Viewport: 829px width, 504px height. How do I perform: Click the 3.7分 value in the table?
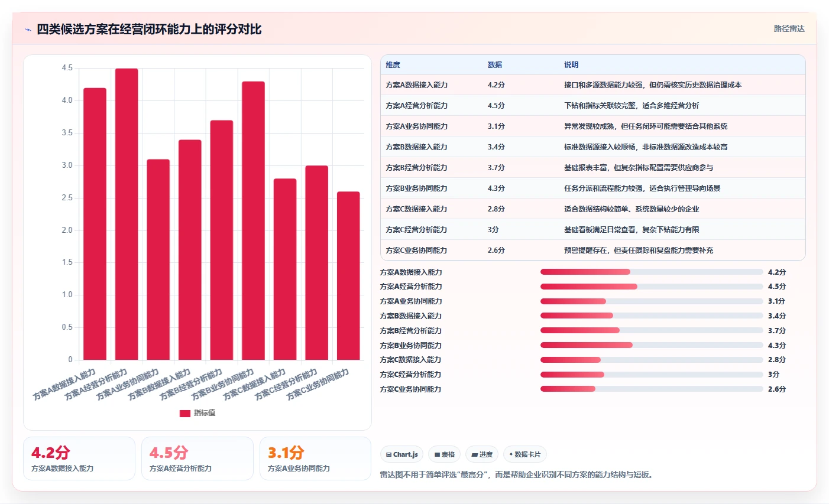point(496,168)
